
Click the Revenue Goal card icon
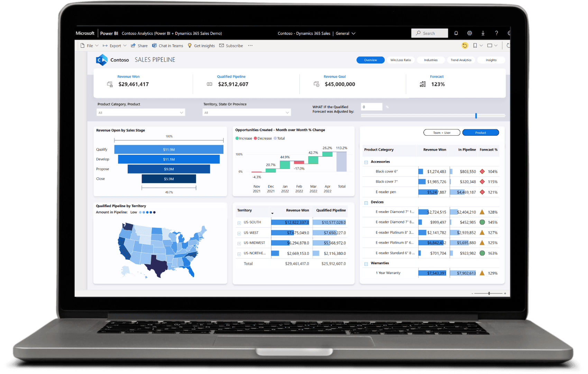(316, 84)
